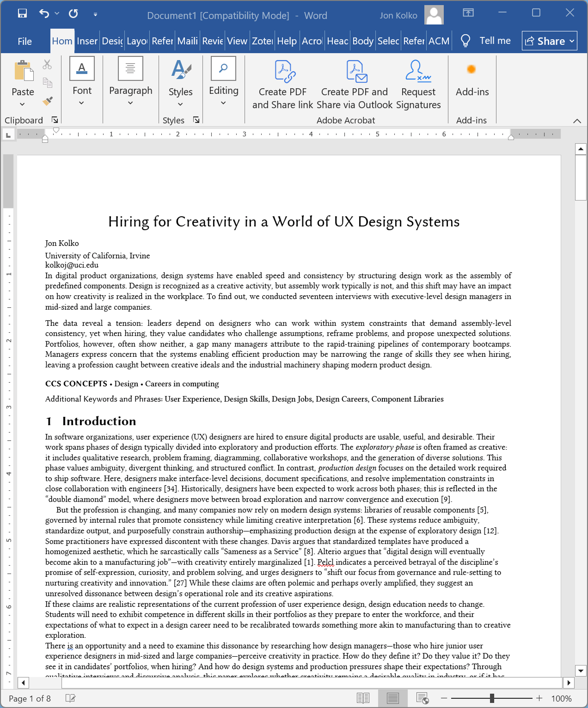Expand the Paste dropdown arrow

tap(22, 104)
